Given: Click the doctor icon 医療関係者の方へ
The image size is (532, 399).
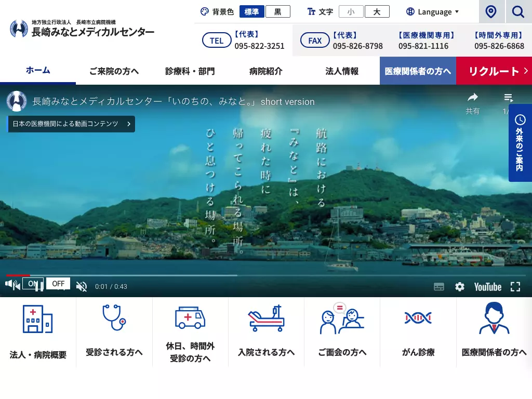Looking at the screenshot, I should [494, 318].
